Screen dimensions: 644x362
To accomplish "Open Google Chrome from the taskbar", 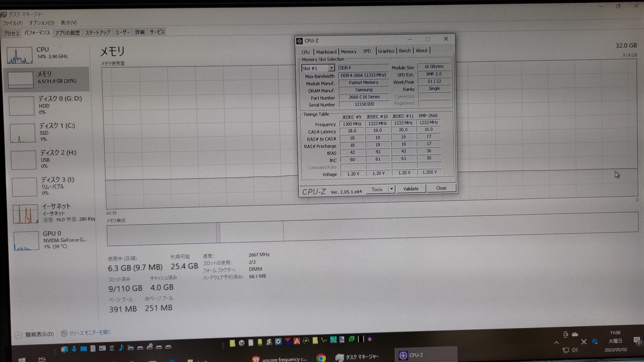I will click(x=321, y=358).
